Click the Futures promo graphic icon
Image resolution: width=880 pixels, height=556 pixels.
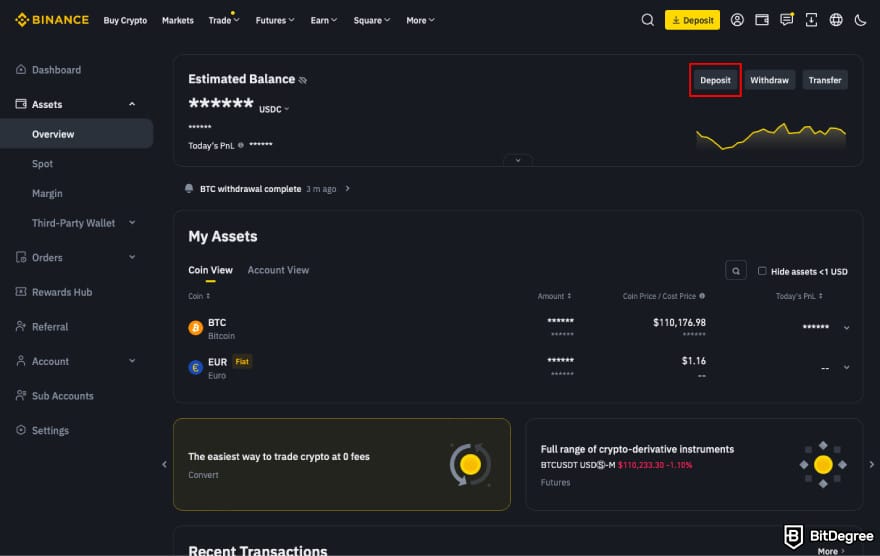coord(823,465)
